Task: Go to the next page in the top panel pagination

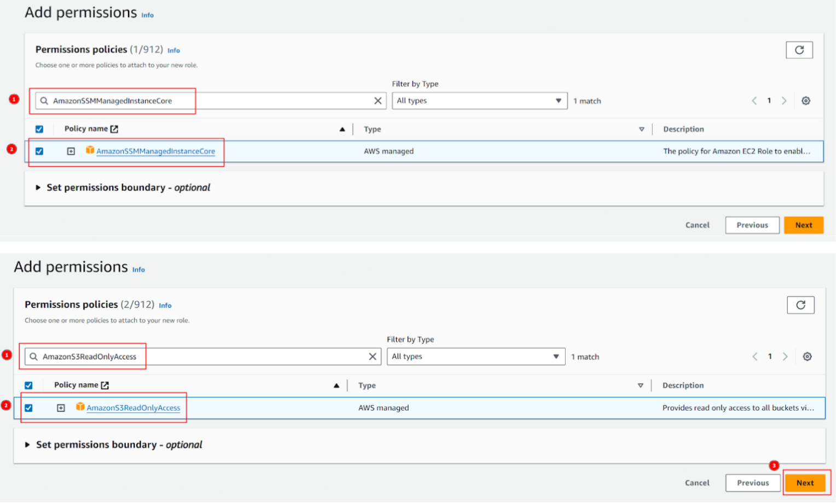Action: pyautogui.click(x=784, y=101)
